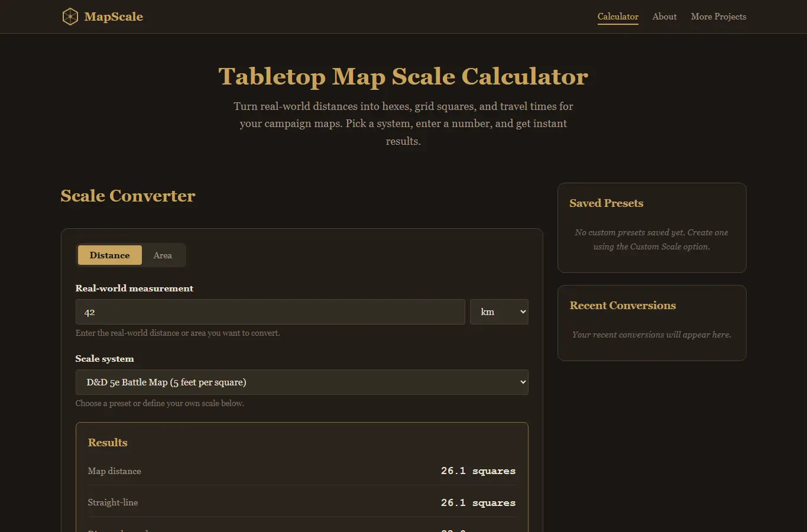Switch to the Area mode tab
807x532 pixels.
(163, 255)
